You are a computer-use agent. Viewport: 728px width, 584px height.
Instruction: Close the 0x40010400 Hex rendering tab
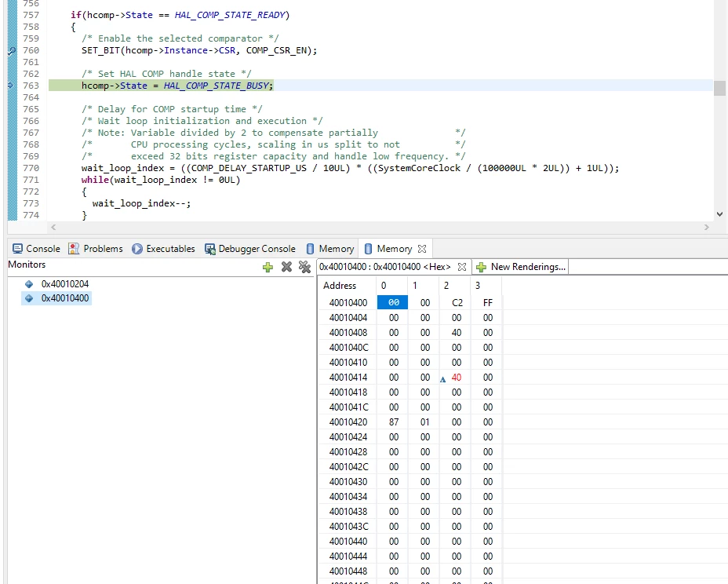pyautogui.click(x=461, y=267)
